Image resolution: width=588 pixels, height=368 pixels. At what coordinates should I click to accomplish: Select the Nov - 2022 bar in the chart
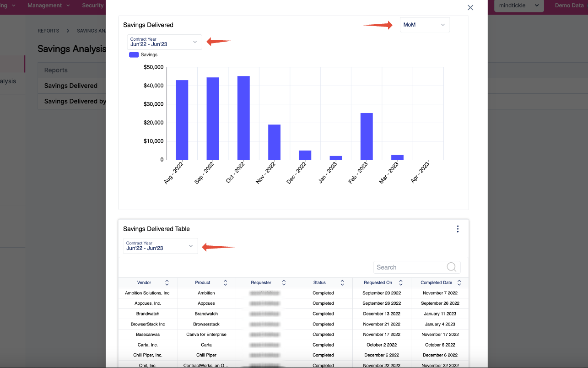tap(274, 142)
